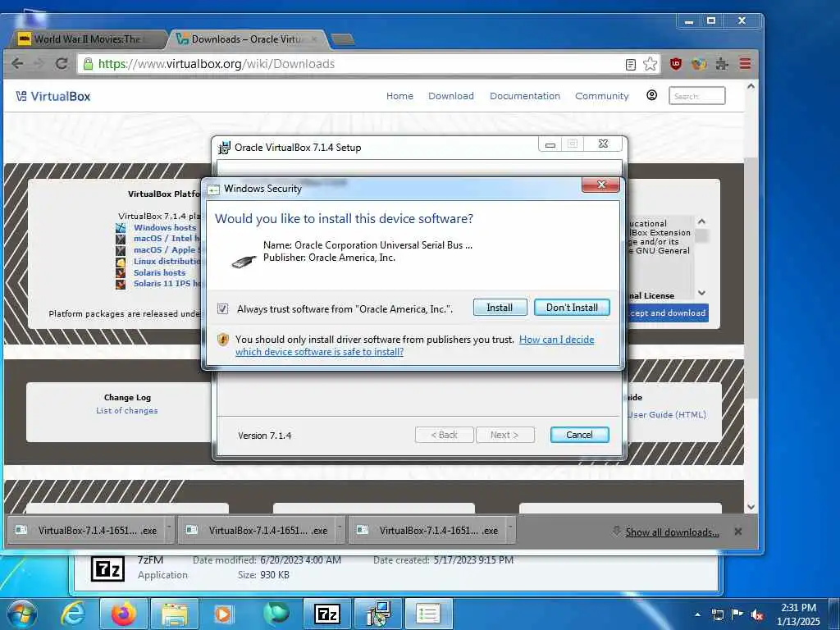Screen dimensions: 840x630
Task: Click the network tray icon
Action: 718,615
